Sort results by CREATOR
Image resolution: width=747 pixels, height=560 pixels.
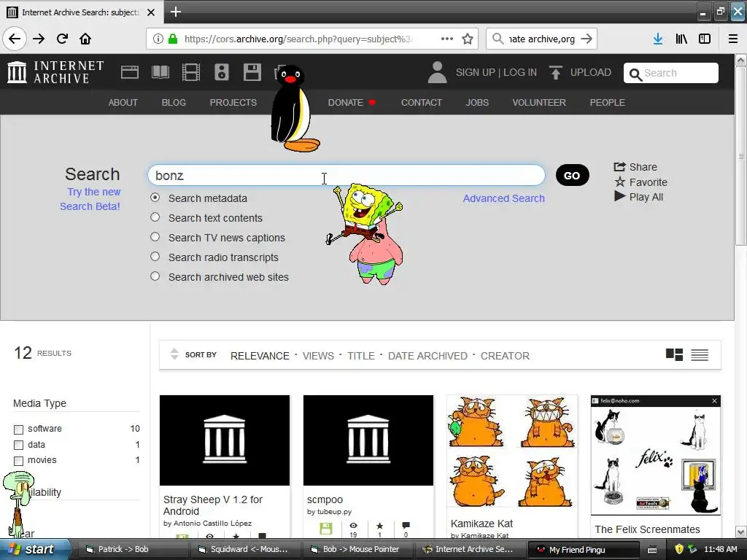[x=505, y=356]
